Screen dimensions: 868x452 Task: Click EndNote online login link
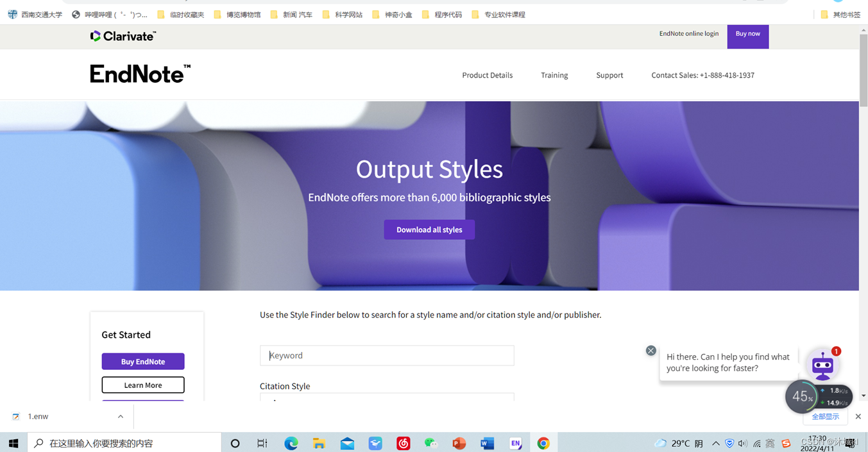[x=689, y=33]
